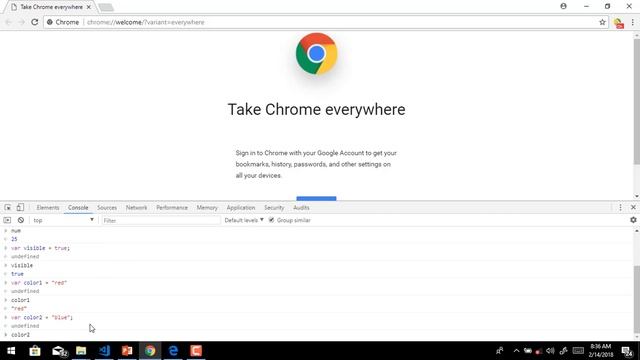This screenshot has height=360, width=640.
Task: Click the volume icon in system tray
Action: coord(550,351)
